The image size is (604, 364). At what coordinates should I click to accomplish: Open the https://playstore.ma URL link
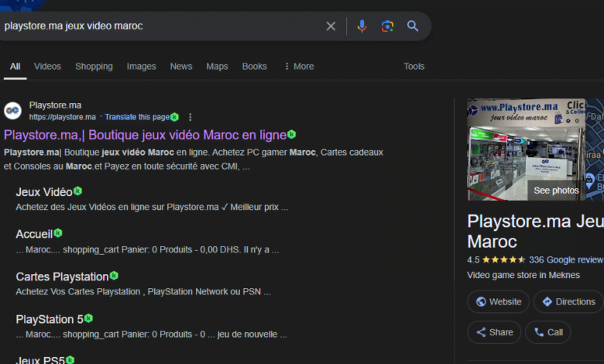click(x=63, y=117)
